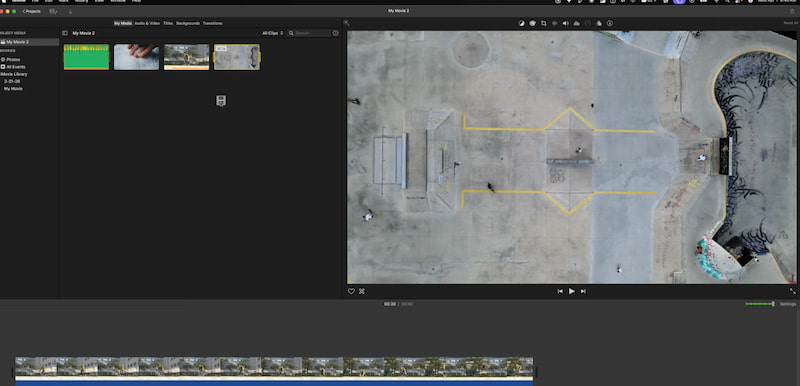Viewport: 800px width, 386px height.
Task: Select the green screen clip thumbnail
Action: tap(86, 57)
